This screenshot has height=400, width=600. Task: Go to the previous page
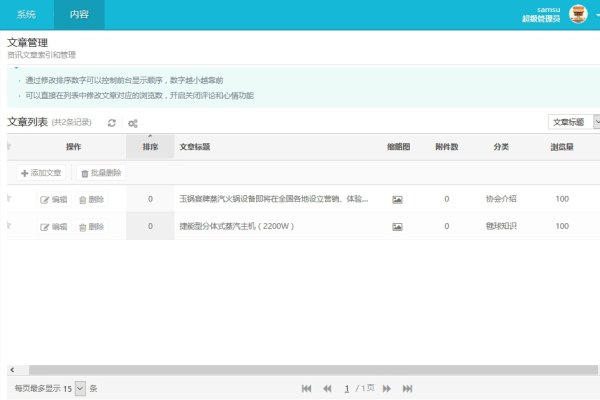327,389
